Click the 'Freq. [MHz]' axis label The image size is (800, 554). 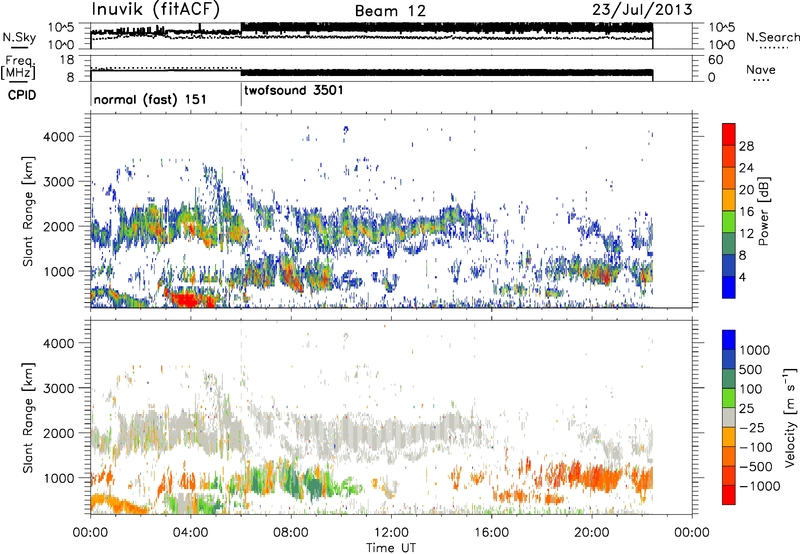(19, 67)
